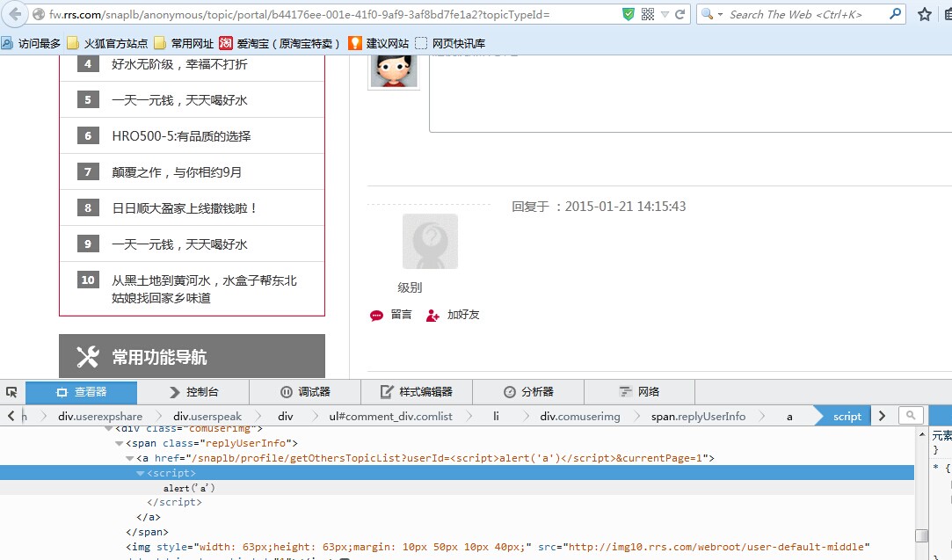Open the 常用网址 bookmark folder
The width and height of the screenshot is (952, 560).
(x=184, y=43)
